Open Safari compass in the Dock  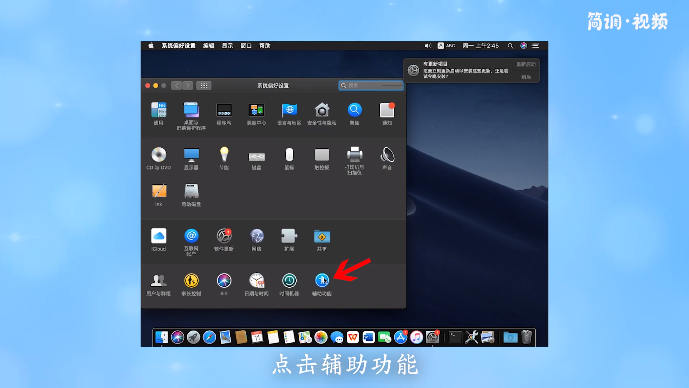pyautogui.click(x=209, y=337)
